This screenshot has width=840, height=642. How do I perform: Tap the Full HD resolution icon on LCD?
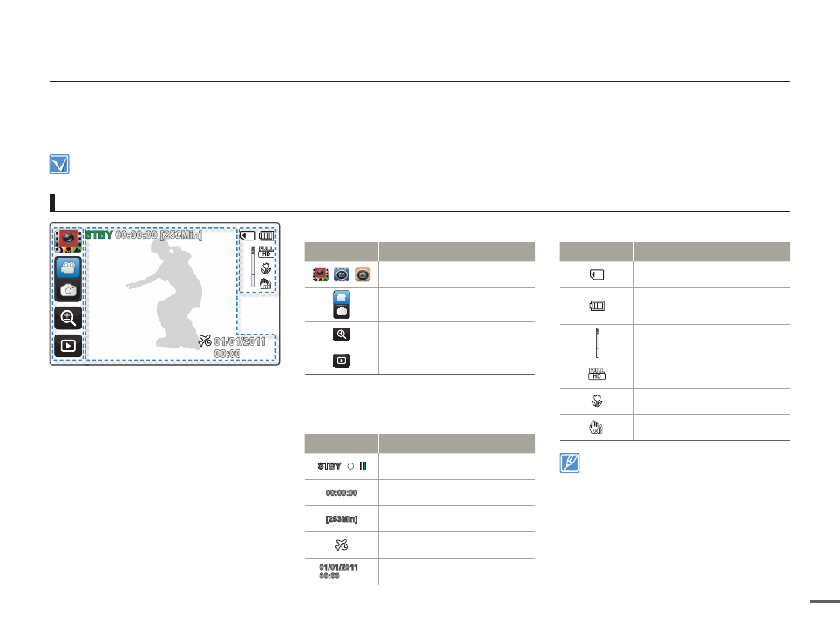(267, 252)
